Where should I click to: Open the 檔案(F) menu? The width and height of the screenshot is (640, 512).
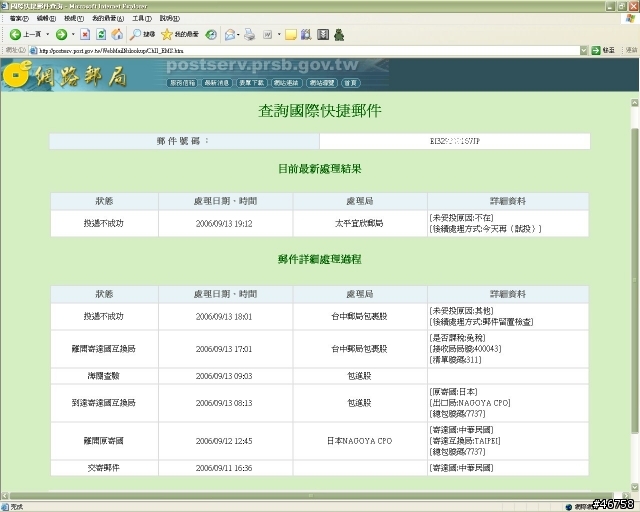pos(19,18)
